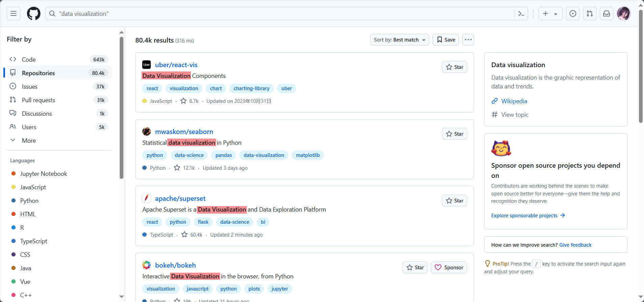The image size is (644, 302).
Task: Star the uber/react-vis repository
Action: [454, 67]
